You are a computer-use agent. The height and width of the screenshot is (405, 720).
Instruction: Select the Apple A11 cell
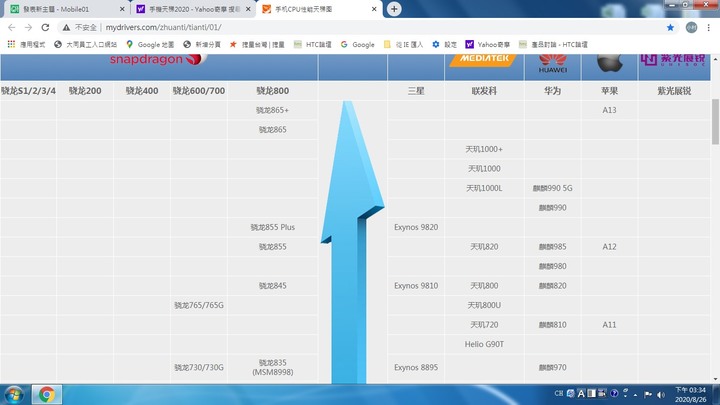(609, 325)
